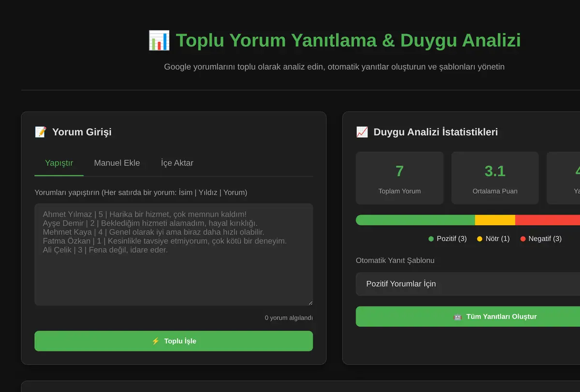Click the Toplu İşle button
Viewport: 580px width, 392px height.
[x=174, y=341]
